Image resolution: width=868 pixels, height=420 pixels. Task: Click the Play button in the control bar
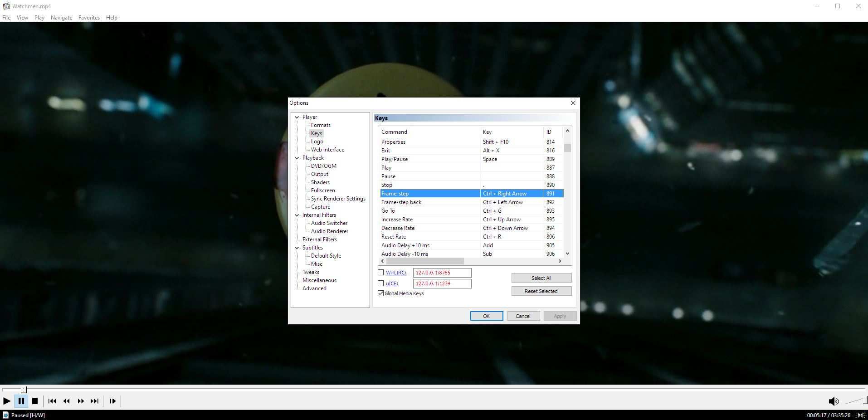pyautogui.click(x=7, y=401)
